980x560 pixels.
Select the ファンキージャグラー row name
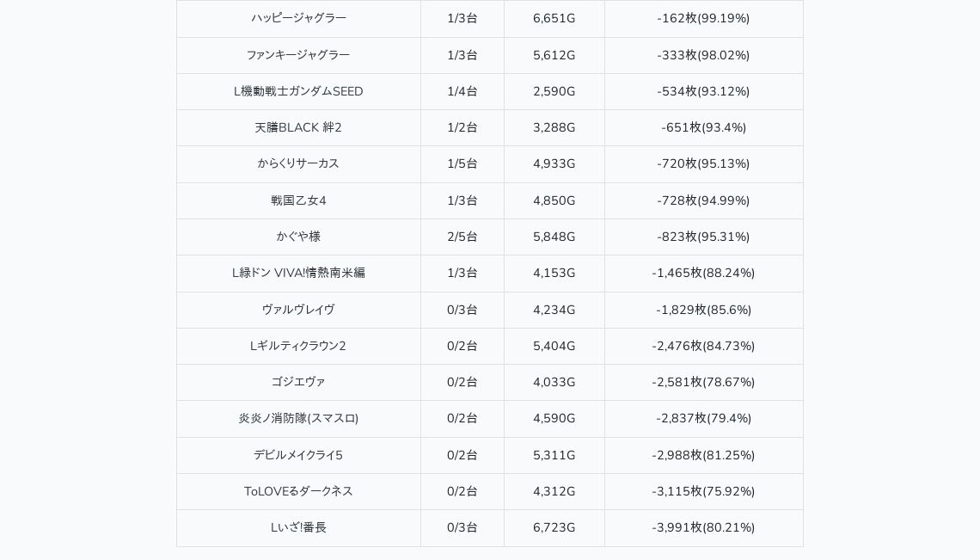point(298,55)
